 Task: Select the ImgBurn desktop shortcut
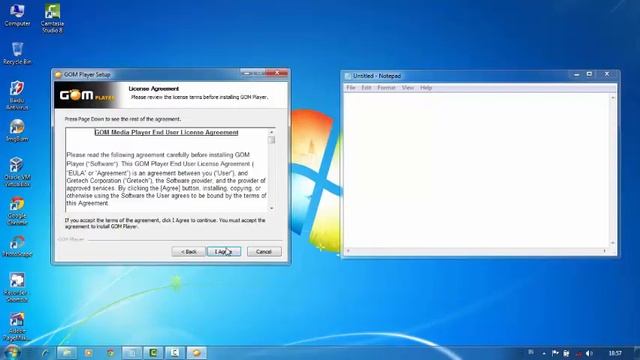[17, 131]
